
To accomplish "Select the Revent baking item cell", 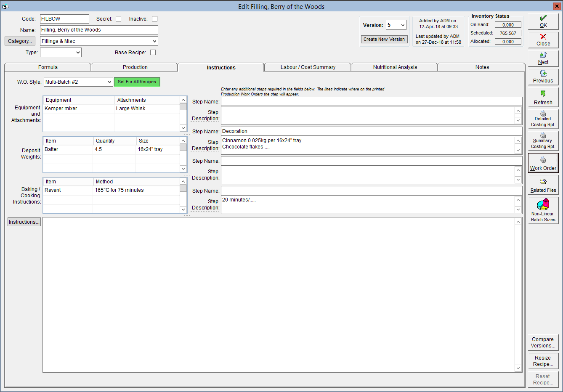I will [x=68, y=190].
